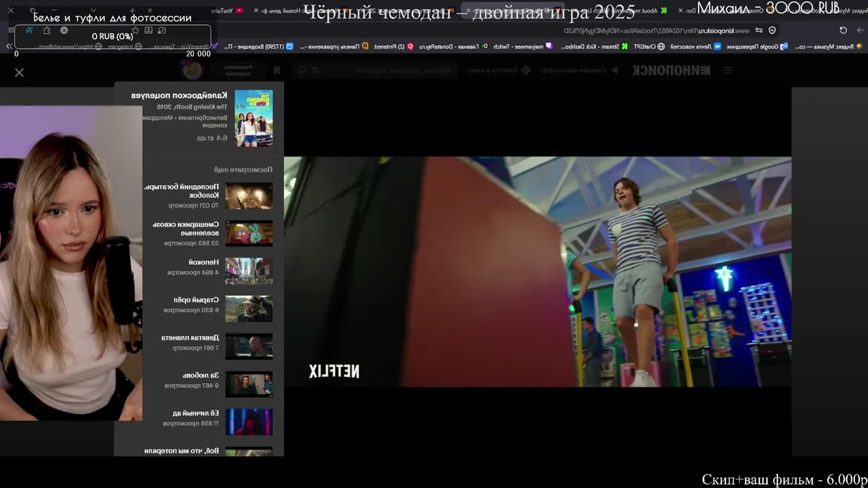Viewport: 868px width, 488px height.
Task: Close the trailer overlay with the X
Action: click(x=19, y=73)
